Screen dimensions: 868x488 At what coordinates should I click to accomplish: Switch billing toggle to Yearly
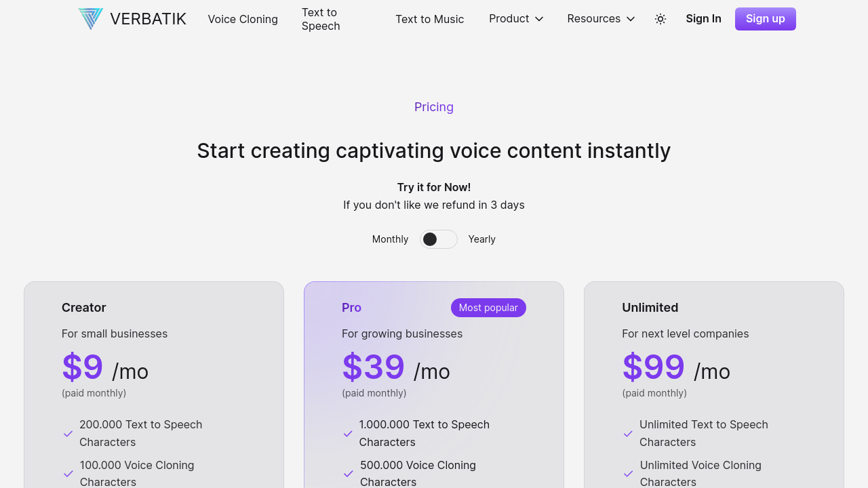pyautogui.click(x=439, y=239)
